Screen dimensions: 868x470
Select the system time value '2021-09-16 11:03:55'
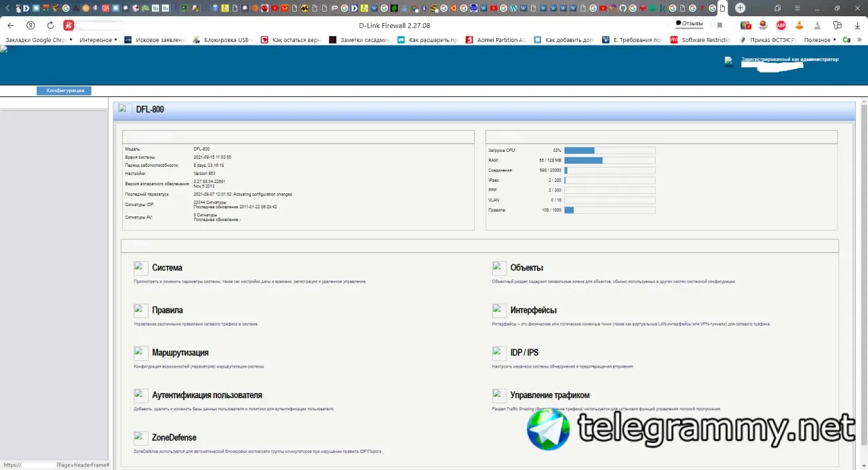pos(212,157)
